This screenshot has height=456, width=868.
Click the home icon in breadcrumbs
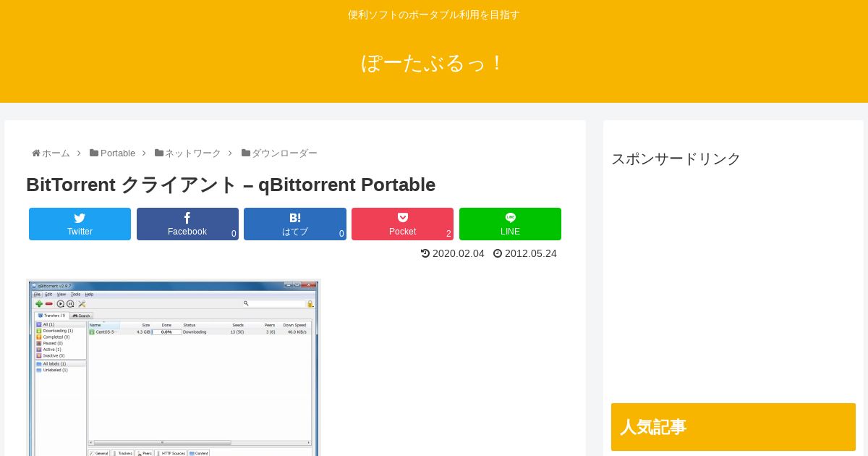click(x=36, y=153)
